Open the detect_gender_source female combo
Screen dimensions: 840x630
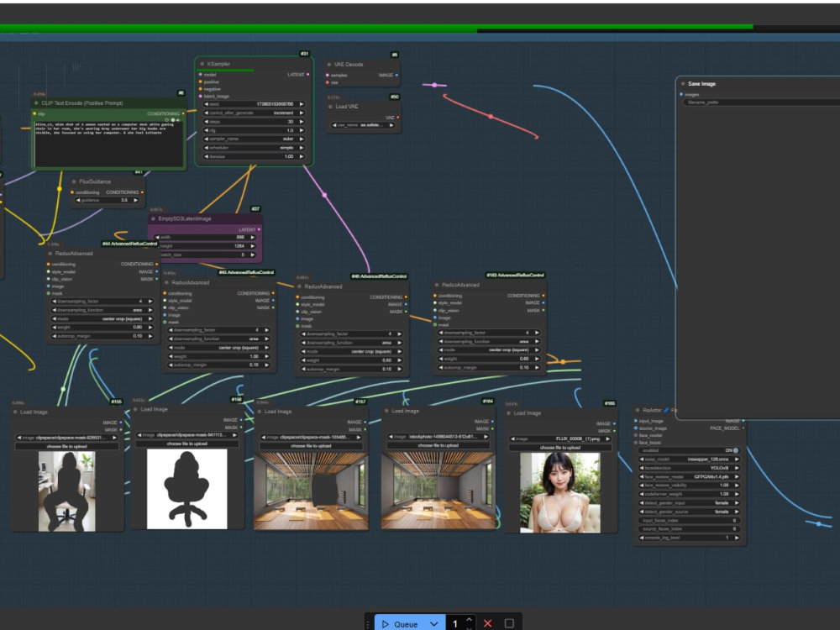[x=689, y=512]
